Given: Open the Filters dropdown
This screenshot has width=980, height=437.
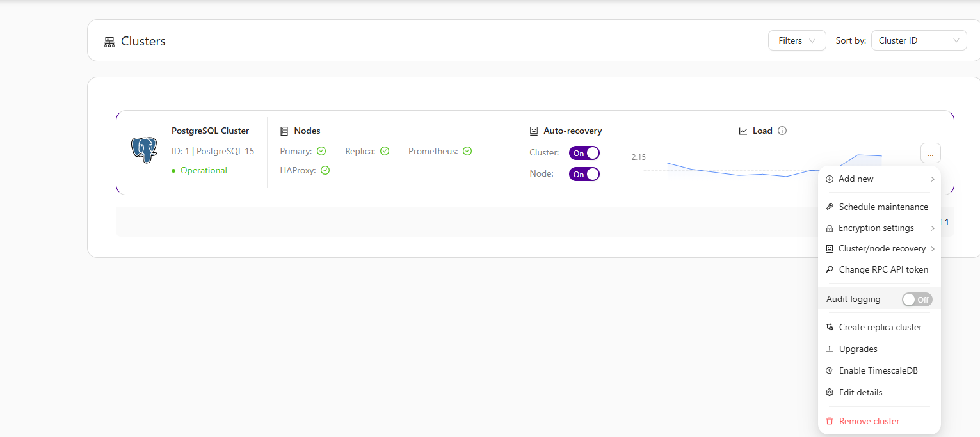Looking at the screenshot, I should point(796,40).
